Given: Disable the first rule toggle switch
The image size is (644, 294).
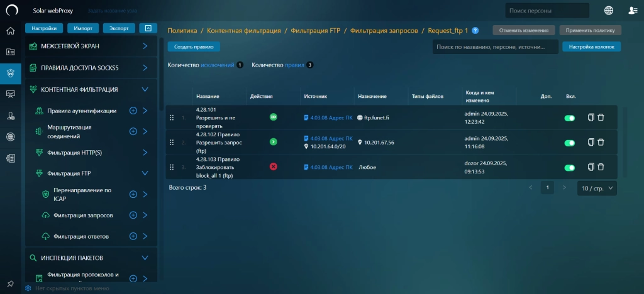Looking at the screenshot, I should [570, 118].
